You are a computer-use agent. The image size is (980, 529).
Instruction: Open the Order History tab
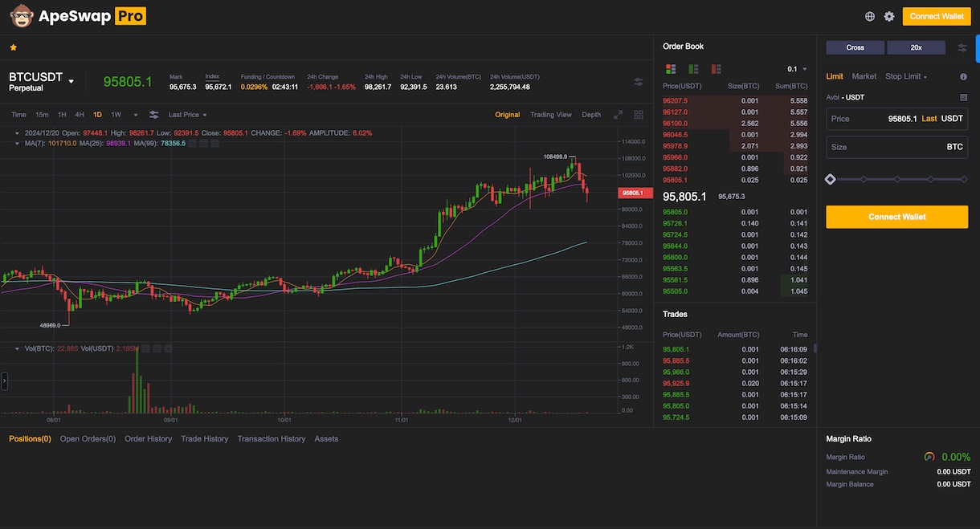[149, 439]
